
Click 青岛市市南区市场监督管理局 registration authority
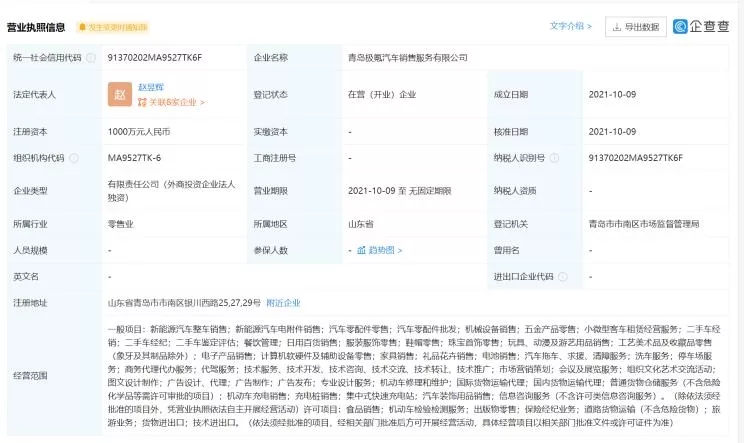(644, 224)
